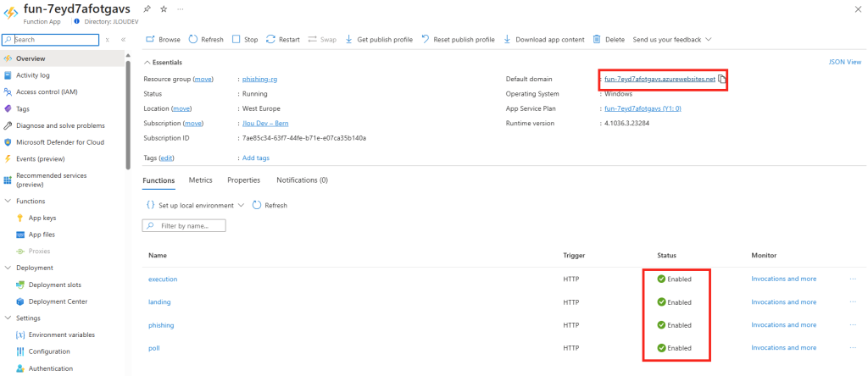868x376 pixels.
Task: Switch to the Properties tab
Action: [x=244, y=180]
